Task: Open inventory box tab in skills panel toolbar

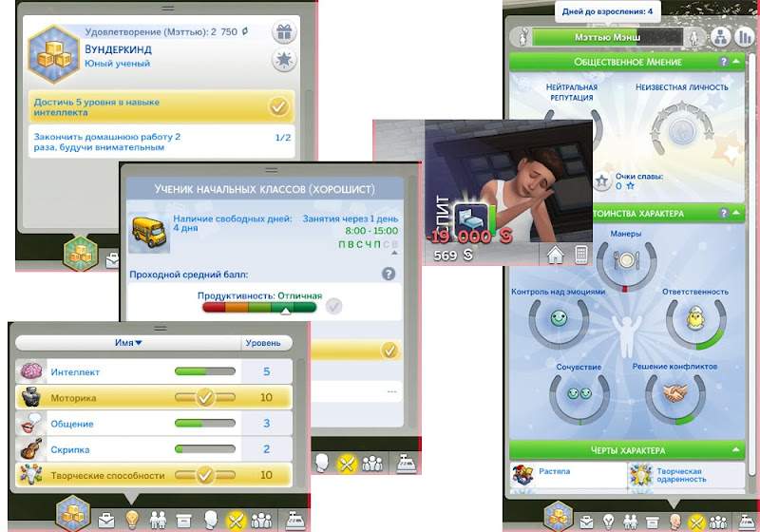Action: (183, 521)
